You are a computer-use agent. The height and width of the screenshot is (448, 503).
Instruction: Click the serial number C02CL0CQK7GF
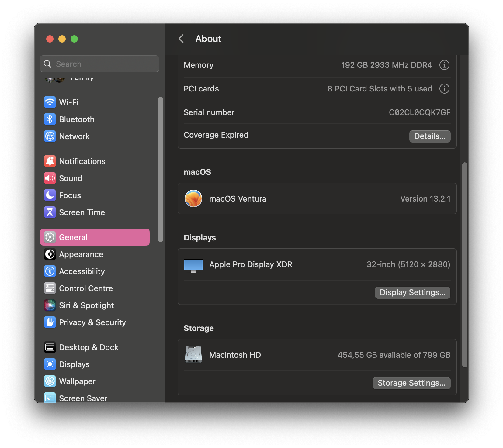(420, 112)
